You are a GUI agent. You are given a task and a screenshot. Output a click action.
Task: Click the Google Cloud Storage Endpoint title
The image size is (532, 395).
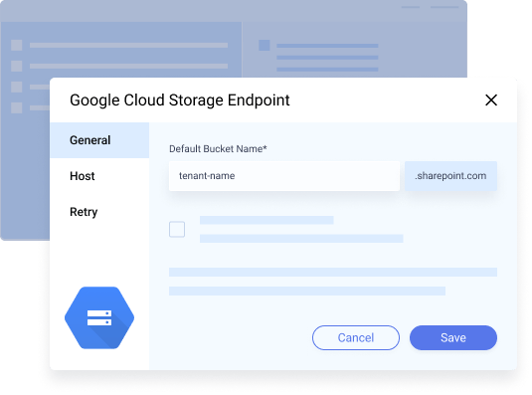point(180,100)
